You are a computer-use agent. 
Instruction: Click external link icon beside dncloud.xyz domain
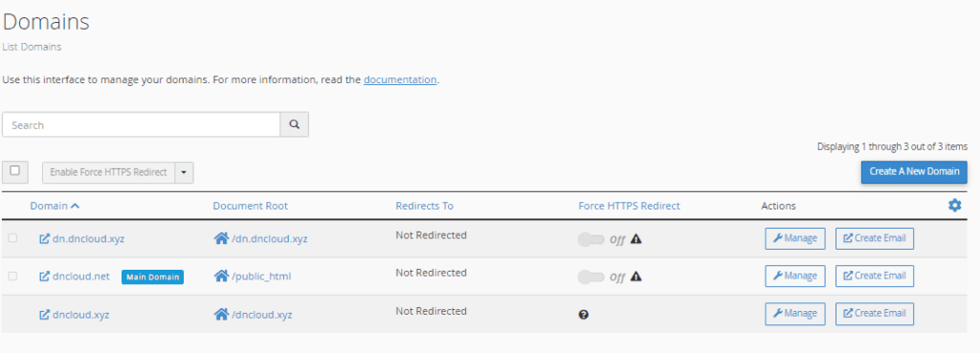click(44, 315)
